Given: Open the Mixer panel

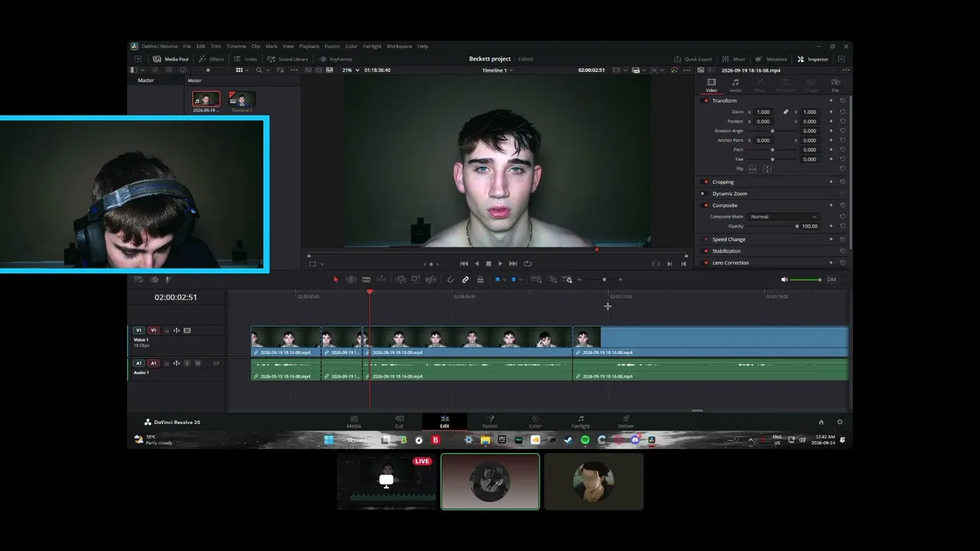Looking at the screenshot, I should (734, 59).
